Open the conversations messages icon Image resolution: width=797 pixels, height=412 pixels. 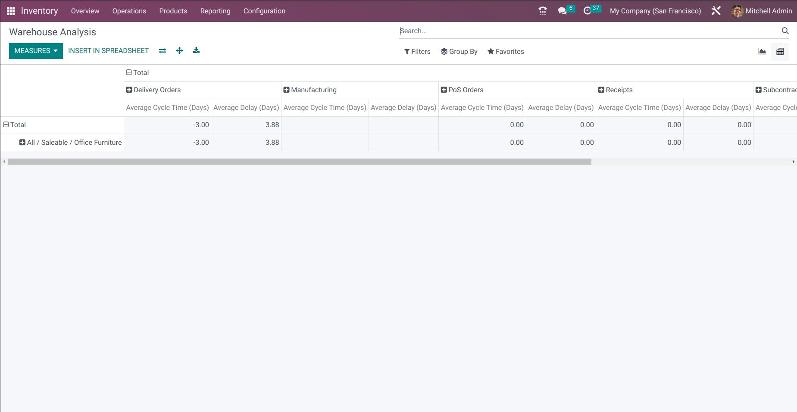click(564, 11)
